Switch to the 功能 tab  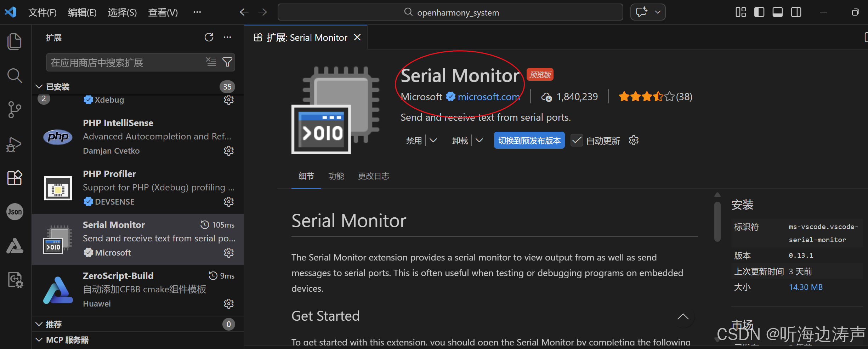[336, 176]
